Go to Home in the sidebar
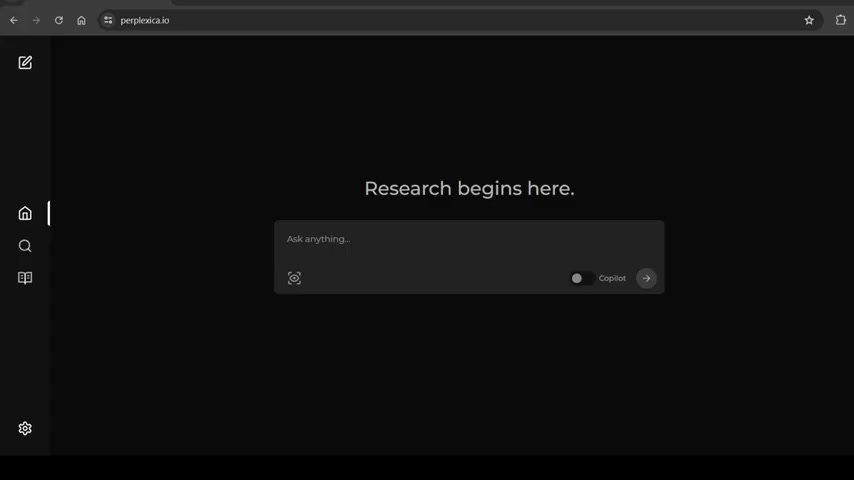 tap(25, 213)
